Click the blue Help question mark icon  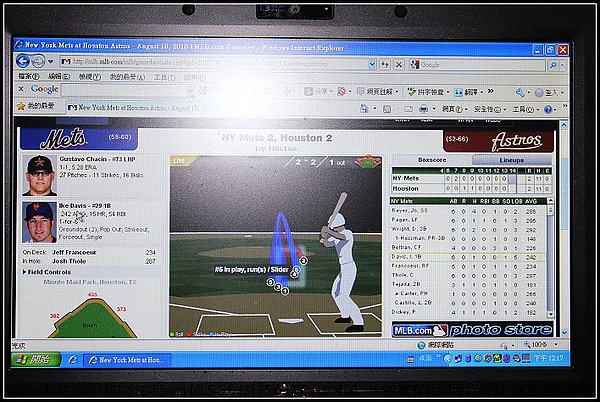(x=548, y=110)
